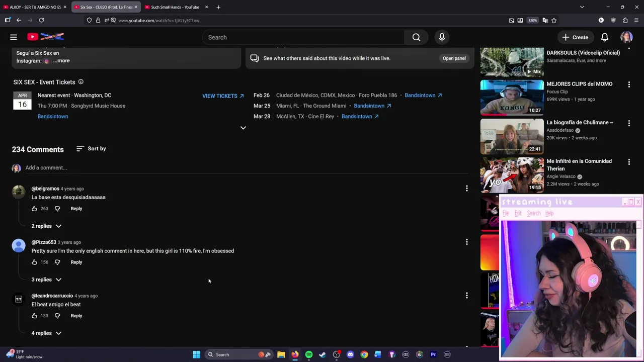
Task: Start voice search with microphone
Action: (442, 37)
